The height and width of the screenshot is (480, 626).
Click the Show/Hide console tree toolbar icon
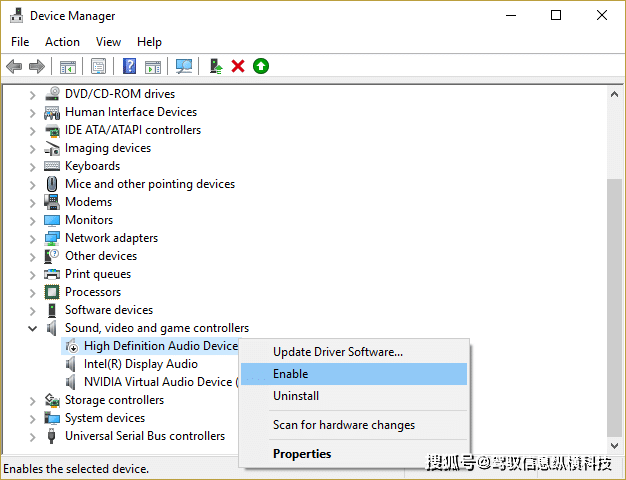68,66
